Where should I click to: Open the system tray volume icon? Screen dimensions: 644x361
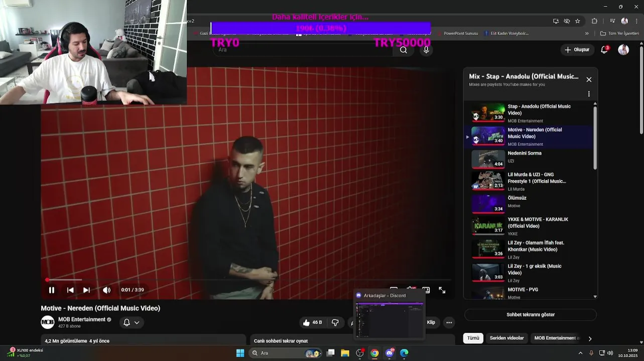(x=610, y=353)
